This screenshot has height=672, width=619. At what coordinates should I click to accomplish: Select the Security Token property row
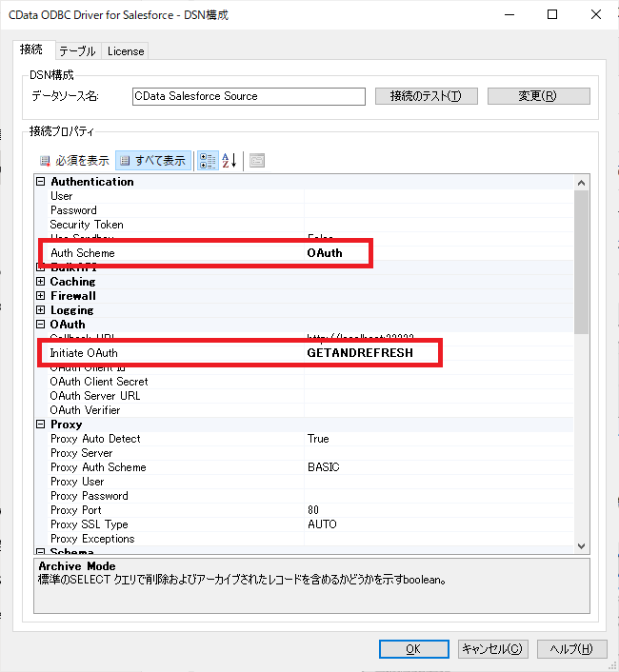pos(310,225)
